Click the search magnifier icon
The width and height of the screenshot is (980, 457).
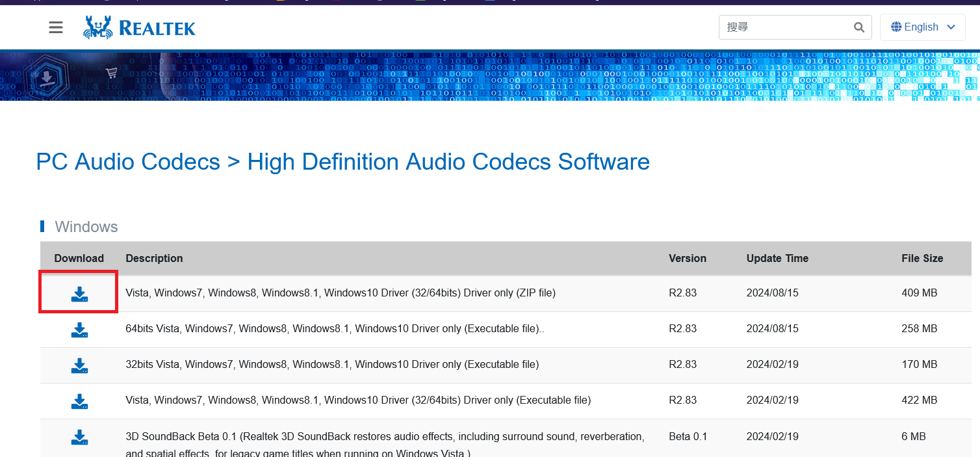click(x=859, y=27)
